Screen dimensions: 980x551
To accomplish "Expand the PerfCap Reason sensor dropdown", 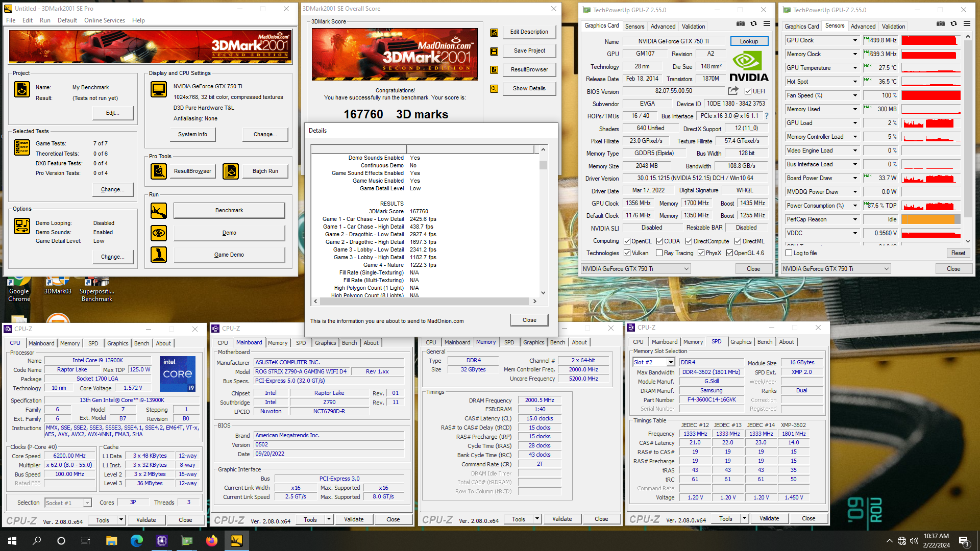I will pyautogui.click(x=855, y=219).
